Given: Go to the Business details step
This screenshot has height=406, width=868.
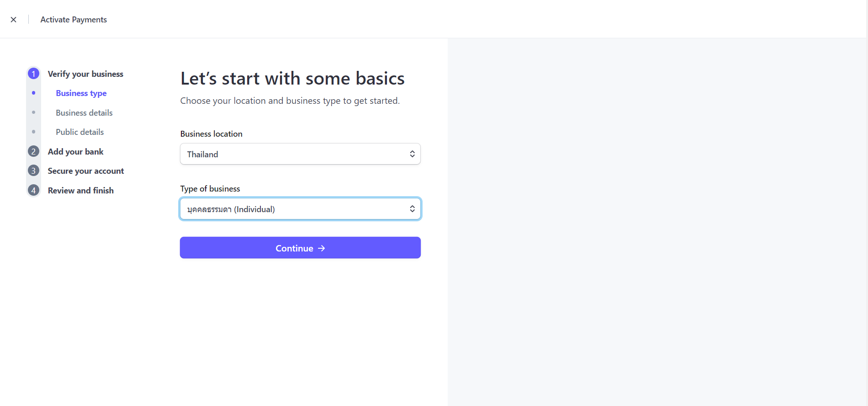Looking at the screenshot, I should [84, 113].
